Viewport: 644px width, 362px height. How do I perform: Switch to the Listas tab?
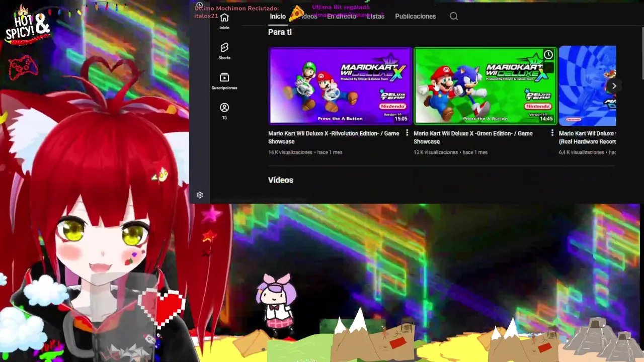point(375,17)
